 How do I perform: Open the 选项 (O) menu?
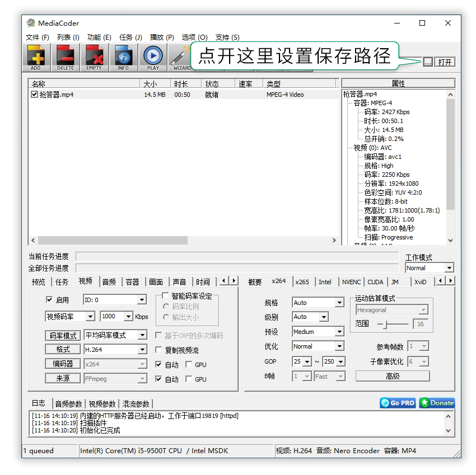tap(194, 37)
